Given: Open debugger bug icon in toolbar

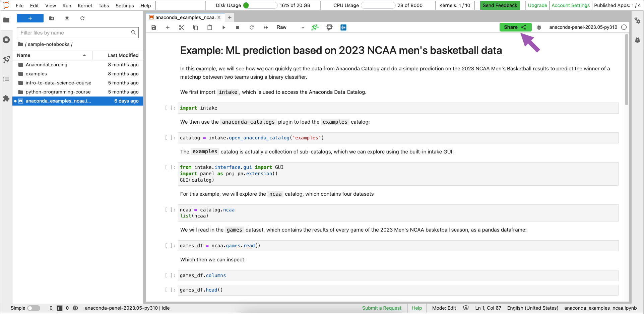Looking at the screenshot, I should pyautogui.click(x=539, y=27).
